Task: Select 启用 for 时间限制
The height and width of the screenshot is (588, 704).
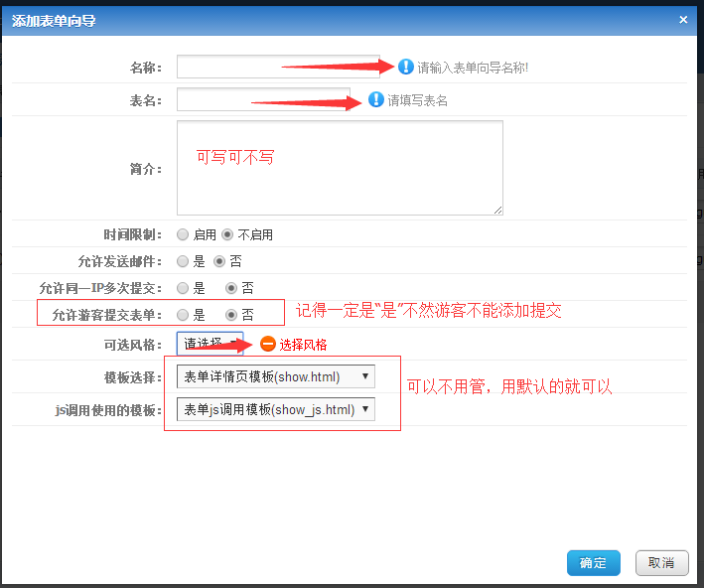Action: click(x=183, y=235)
